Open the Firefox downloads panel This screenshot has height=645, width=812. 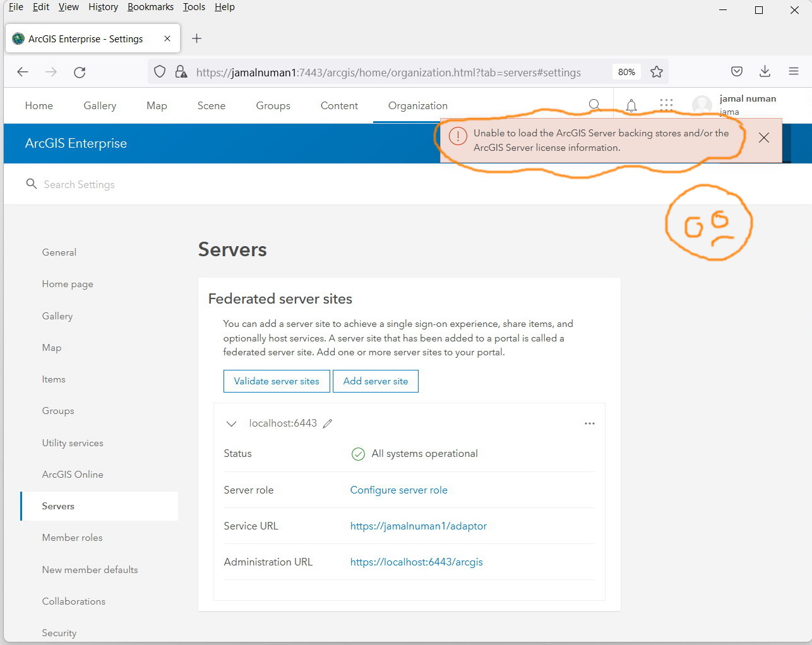coord(765,71)
